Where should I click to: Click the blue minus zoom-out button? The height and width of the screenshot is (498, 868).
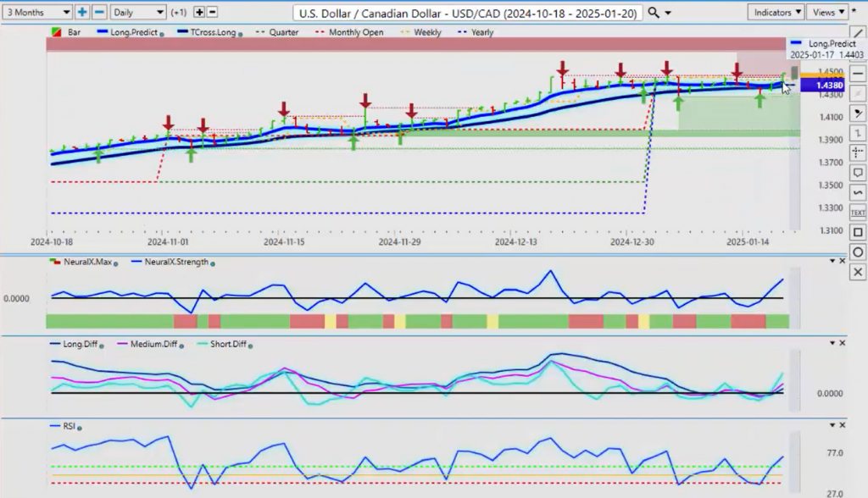[99, 12]
